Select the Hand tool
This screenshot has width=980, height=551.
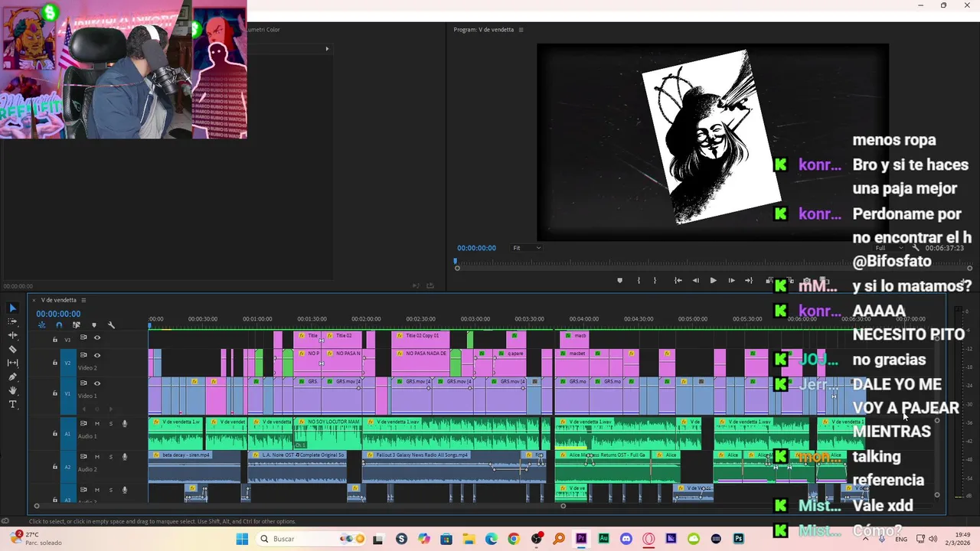point(12,390)
